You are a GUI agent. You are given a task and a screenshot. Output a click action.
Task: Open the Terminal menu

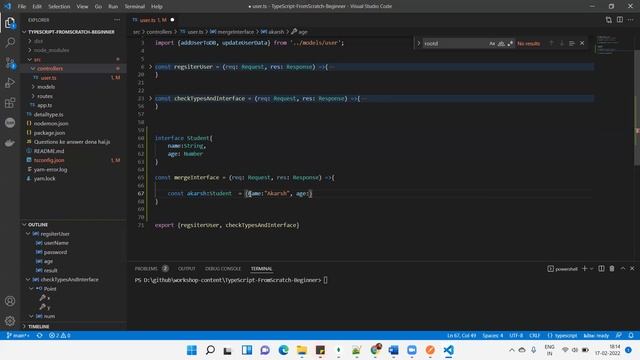click(134, 6)
